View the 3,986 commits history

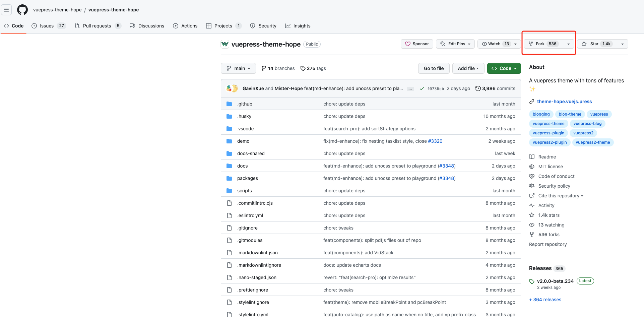click(495, 88)
